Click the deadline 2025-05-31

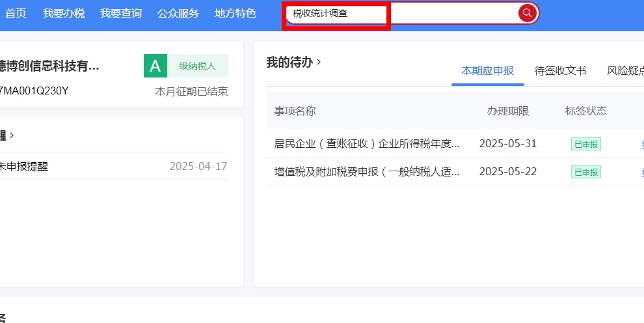[x=508, y=143]
